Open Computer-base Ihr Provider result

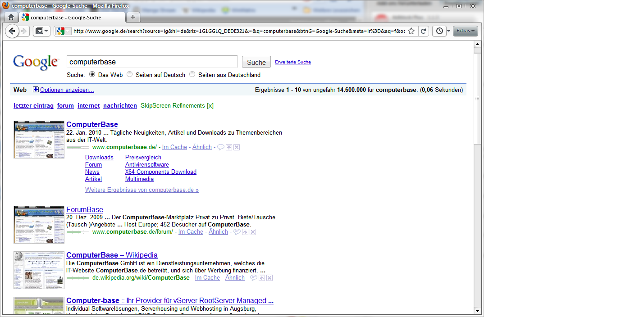click(x=170, y=300)
